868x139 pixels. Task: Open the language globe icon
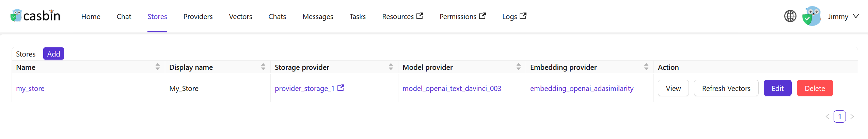coord(790,16)
